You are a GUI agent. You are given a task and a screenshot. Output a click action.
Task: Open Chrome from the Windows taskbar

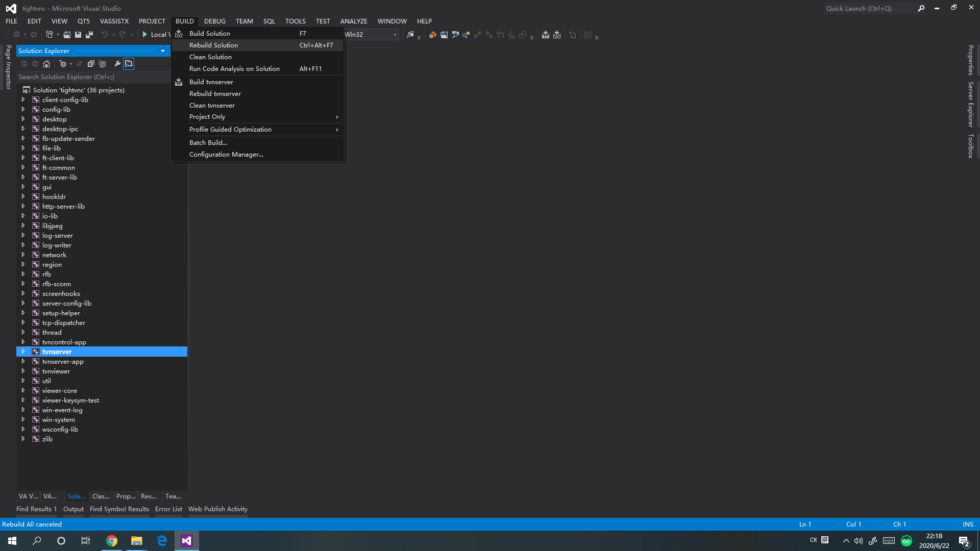pyautogui.click(x=112, y=541)
